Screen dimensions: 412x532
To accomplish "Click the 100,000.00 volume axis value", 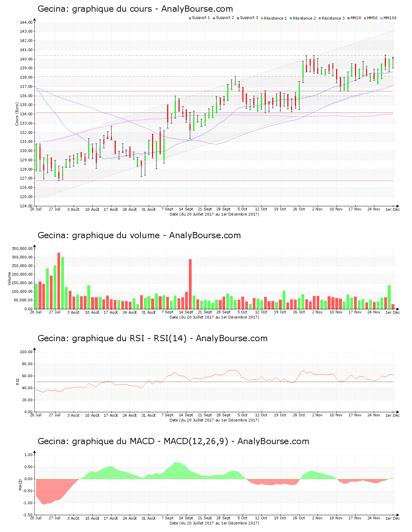I will 22,292.
